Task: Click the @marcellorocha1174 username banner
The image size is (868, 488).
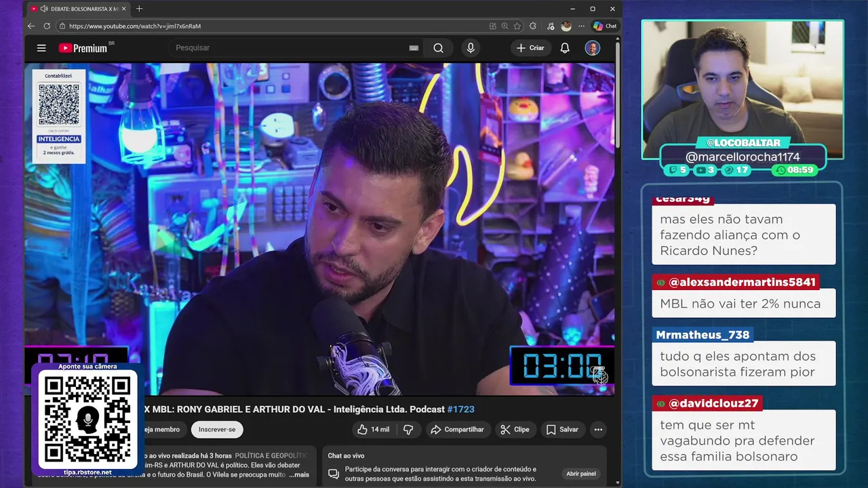Action: click(x=743, y=157)
